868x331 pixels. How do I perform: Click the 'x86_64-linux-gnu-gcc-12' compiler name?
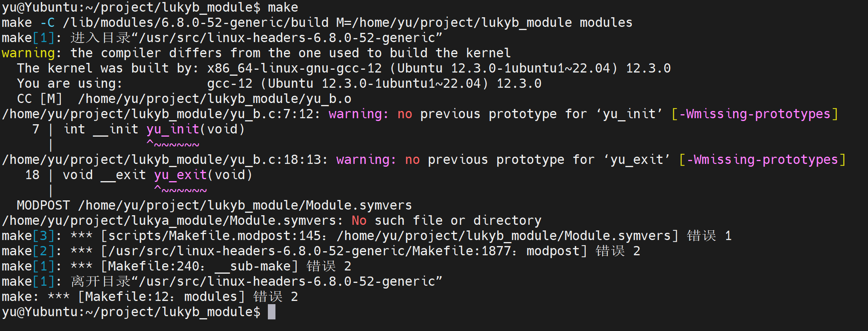(295, 68)
